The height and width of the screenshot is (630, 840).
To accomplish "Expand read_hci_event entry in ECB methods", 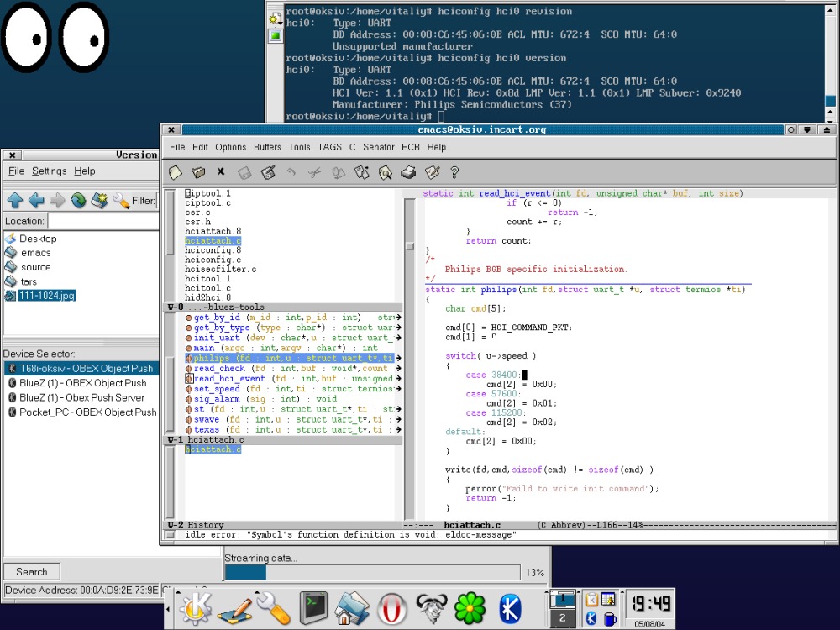I will (x=188, y=378).
